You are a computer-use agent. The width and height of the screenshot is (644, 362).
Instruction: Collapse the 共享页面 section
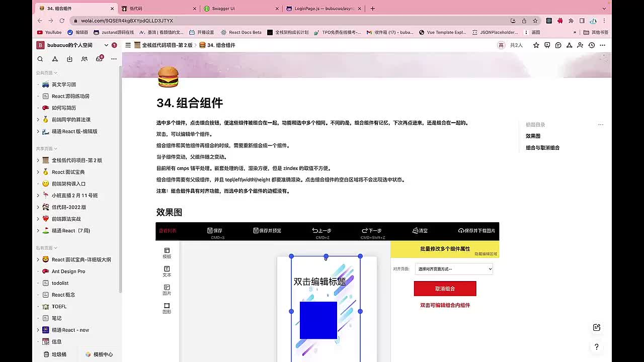(x=46, y=149)
